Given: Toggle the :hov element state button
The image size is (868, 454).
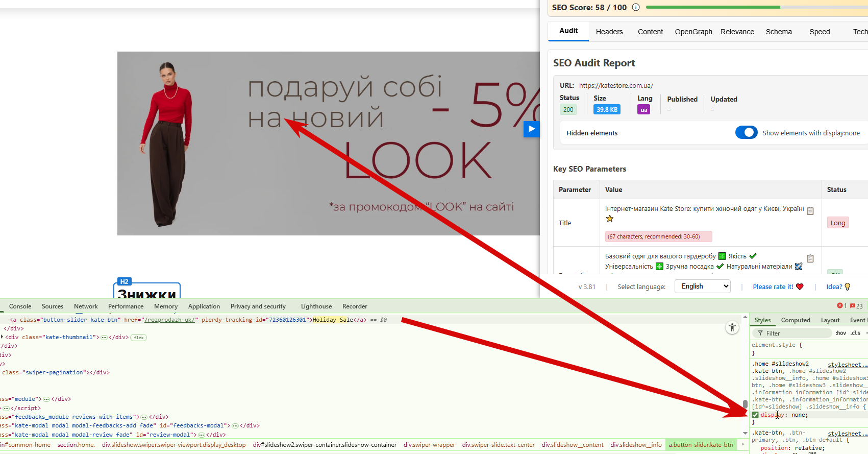Looking at the screenshot, I should (840, 333).
